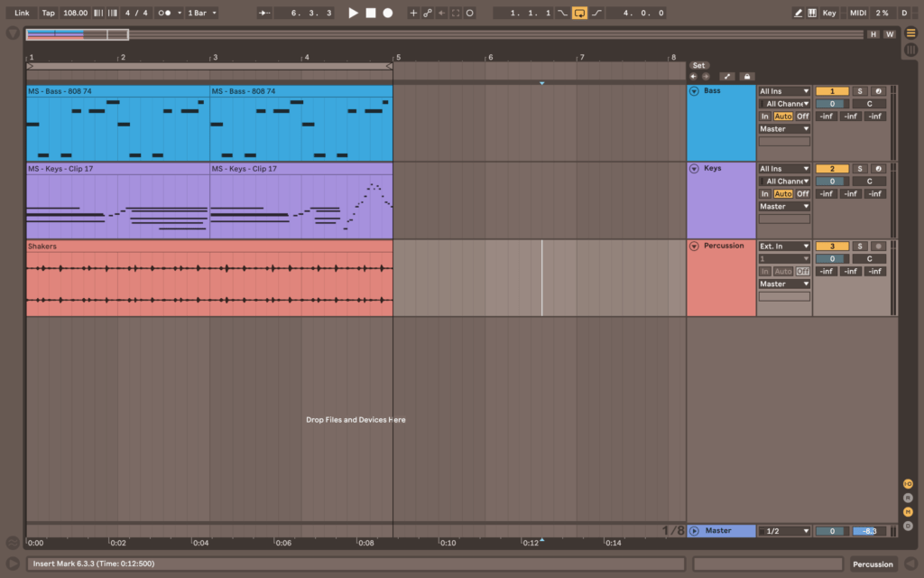This screenshot has width=924, height=578.
Task: Activate the Draw Mode pencil icon
Action: tap(798, 13)
